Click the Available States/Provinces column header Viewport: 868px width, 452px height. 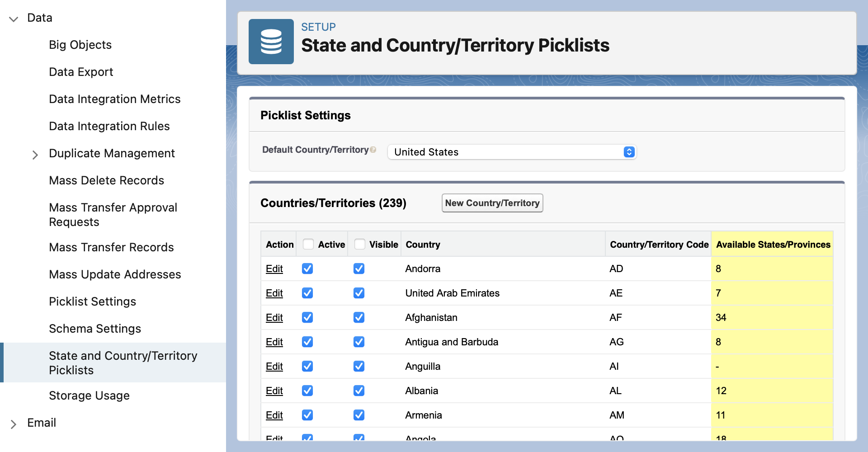click(773, 245)
